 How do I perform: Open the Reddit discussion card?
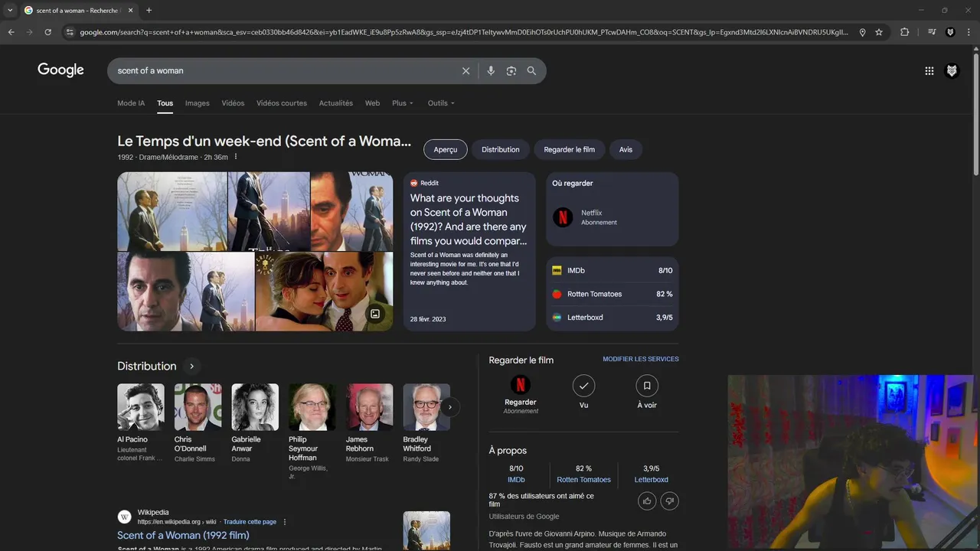(469, 251)
